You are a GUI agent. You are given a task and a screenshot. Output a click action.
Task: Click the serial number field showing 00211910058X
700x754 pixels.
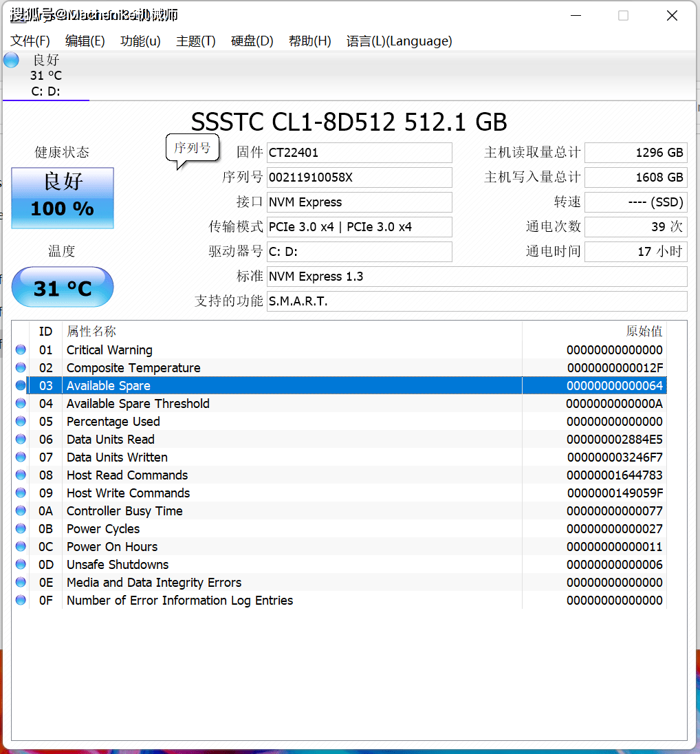click(x=359, y=177)
